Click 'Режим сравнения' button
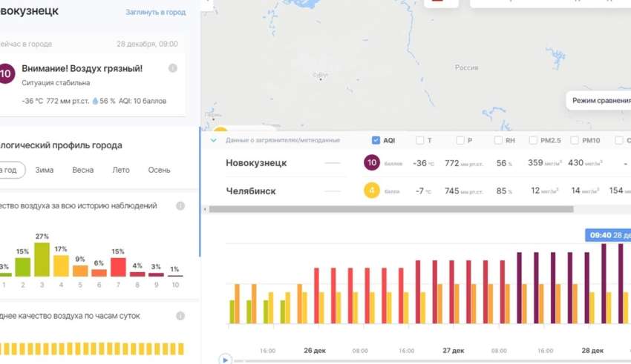This screenshot has height=364, width=631. pyautogui.click(x=600, y=99)
